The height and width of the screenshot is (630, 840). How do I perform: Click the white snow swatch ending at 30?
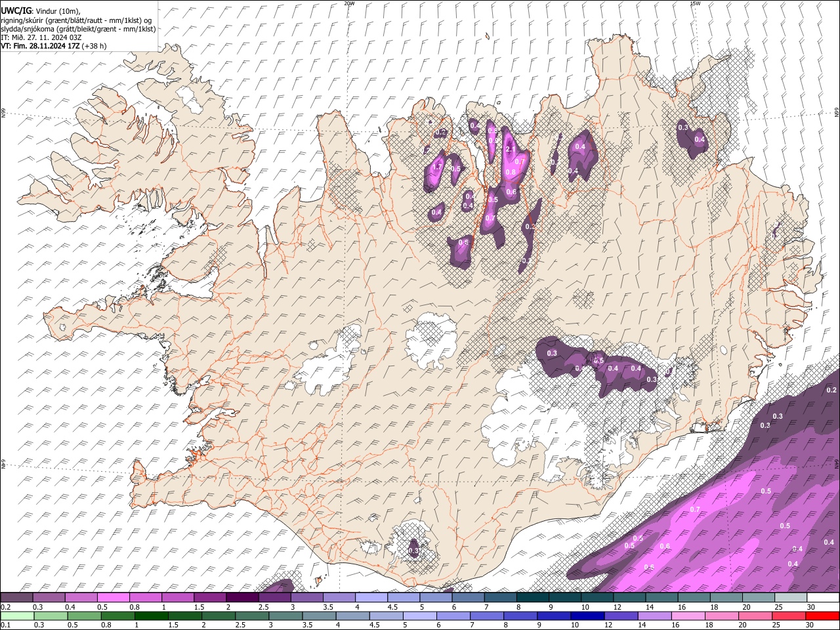pyautogui.click(x=823, y=598)
